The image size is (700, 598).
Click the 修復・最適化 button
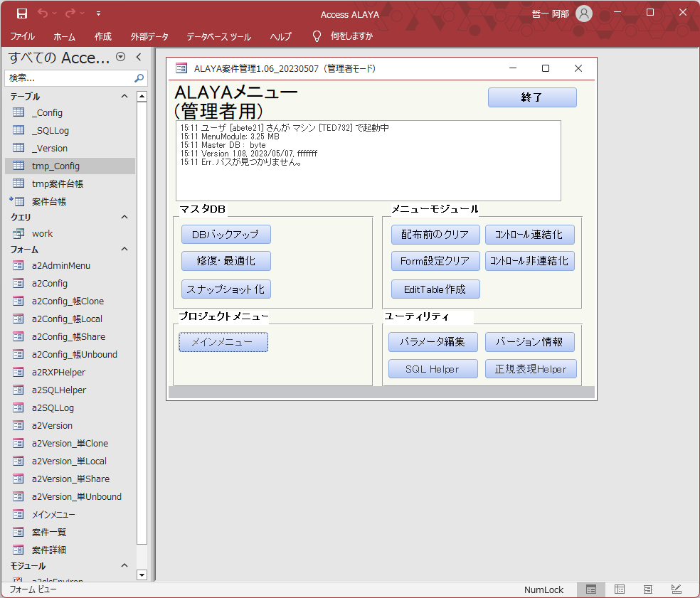(x=226, y=261)
